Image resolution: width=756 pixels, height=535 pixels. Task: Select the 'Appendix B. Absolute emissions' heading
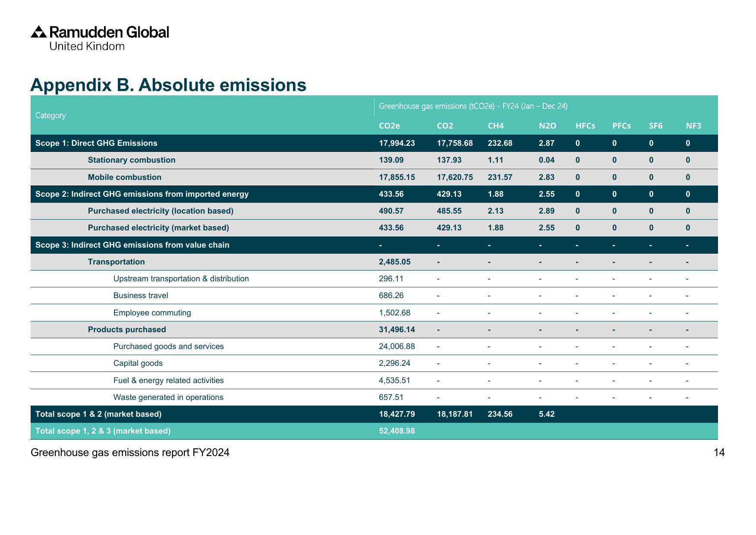click(168, 85)
